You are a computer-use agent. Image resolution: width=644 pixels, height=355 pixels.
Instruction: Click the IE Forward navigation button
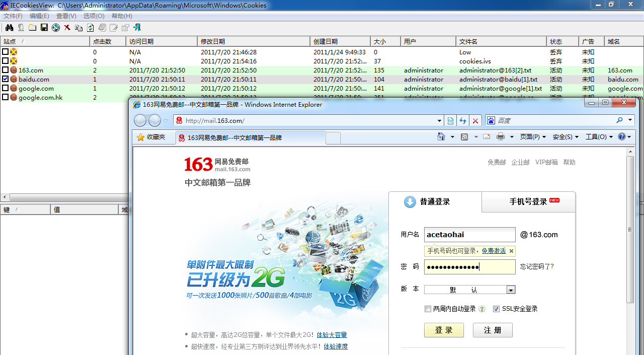pos(155,120)
